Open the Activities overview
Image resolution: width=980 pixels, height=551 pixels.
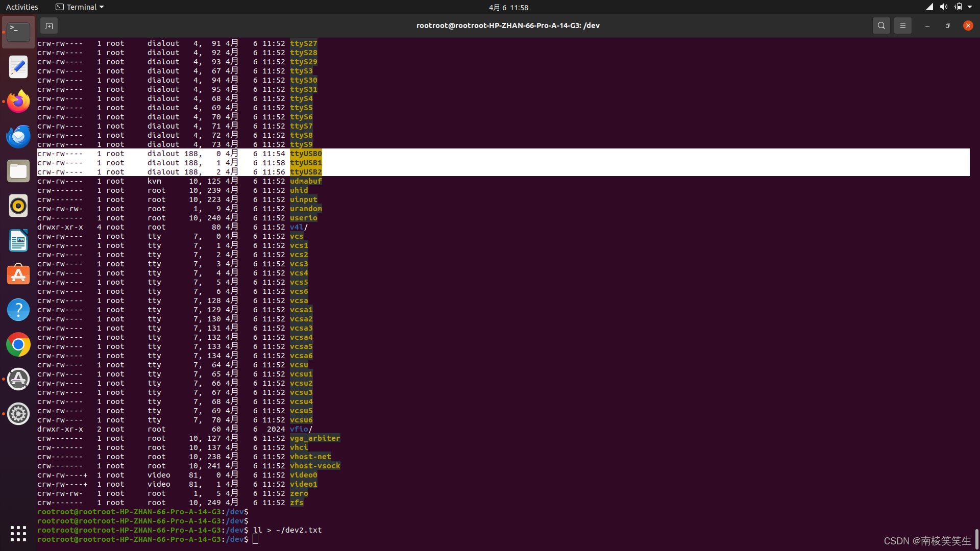(x=22, y=7)
